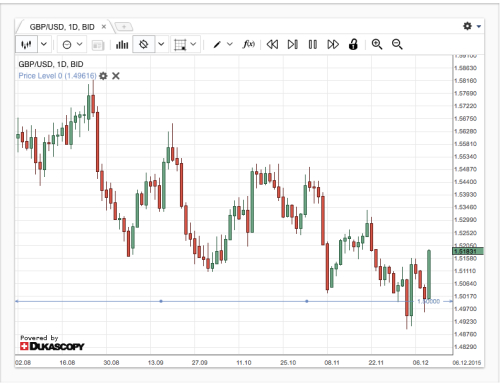Open the widget settings gear menu
This screenshot has width=500, height=385.
tap(468, 26)
